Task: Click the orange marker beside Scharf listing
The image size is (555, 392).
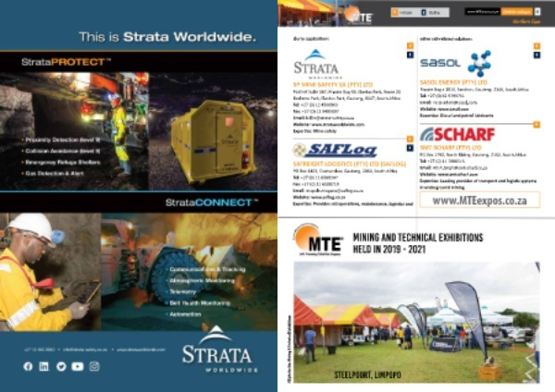Action: (x=535, y=123)
